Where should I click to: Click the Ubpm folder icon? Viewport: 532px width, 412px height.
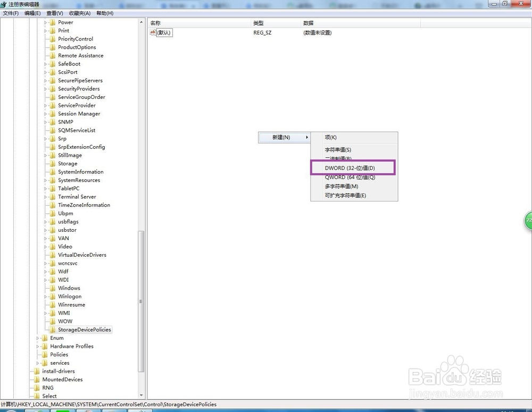[52, 213]
